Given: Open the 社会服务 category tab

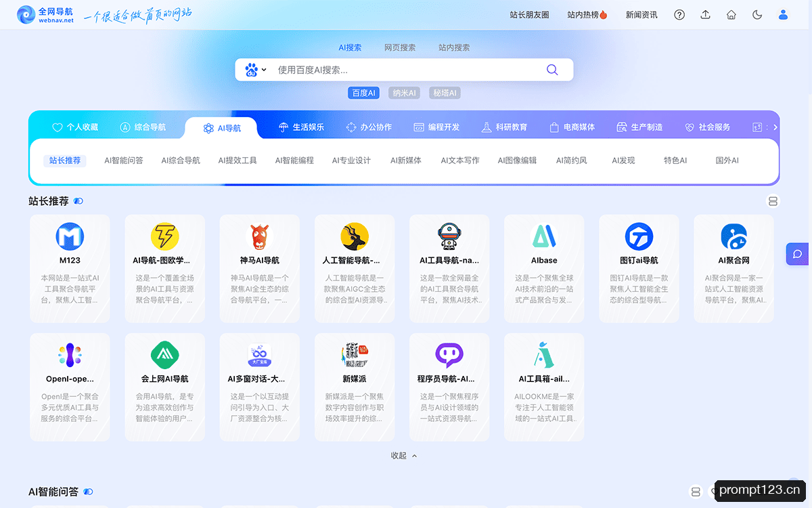Looking at the screenshot, I should point(707,127).
